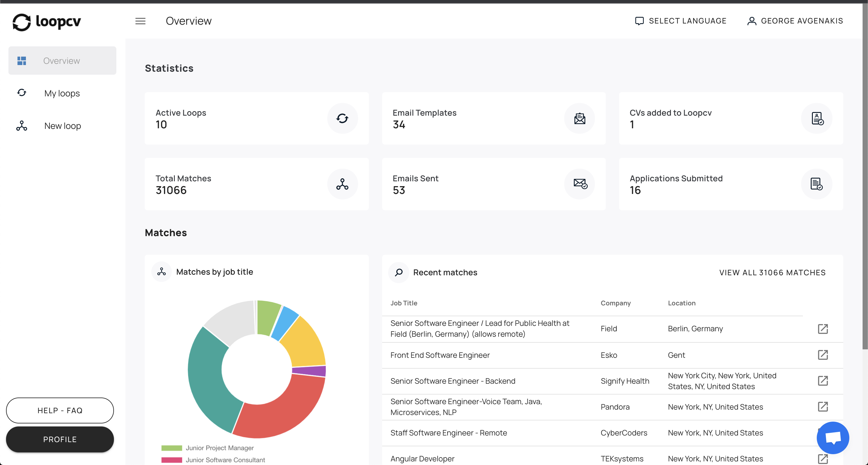The width and height of the screenshot is (868, 465).
Task: Open the George Avgenakis user menu
Action: click(x=795, y=21)
